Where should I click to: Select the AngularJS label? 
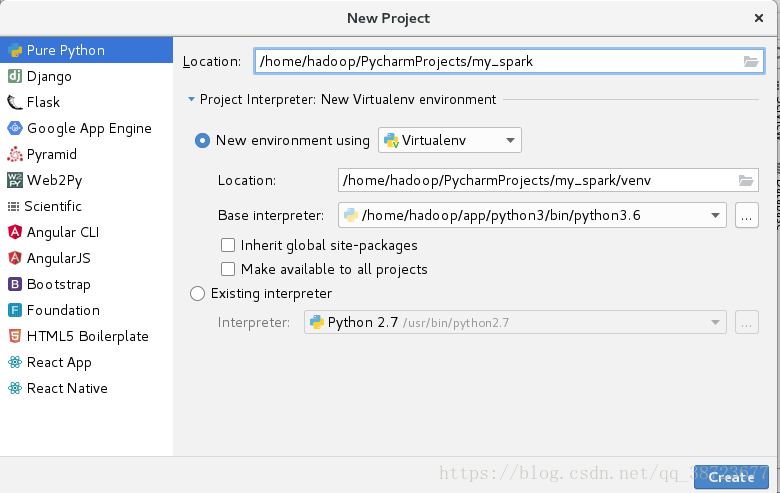tap(59, 258)
